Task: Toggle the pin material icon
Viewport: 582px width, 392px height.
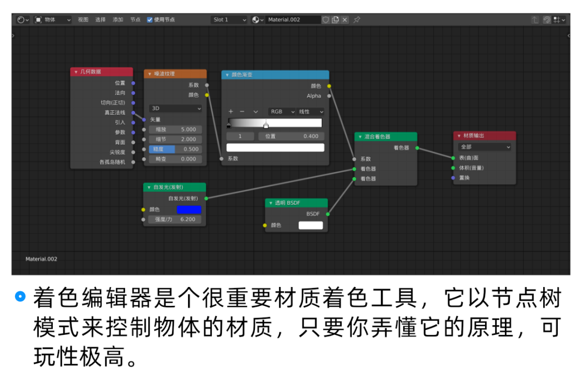Action: point(357,20)
